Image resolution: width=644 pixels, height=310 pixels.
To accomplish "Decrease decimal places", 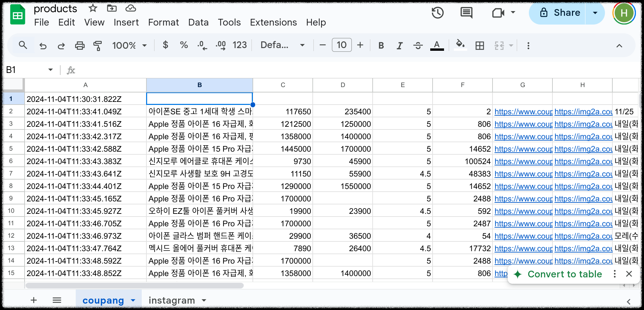I will [x=202, y=45].
